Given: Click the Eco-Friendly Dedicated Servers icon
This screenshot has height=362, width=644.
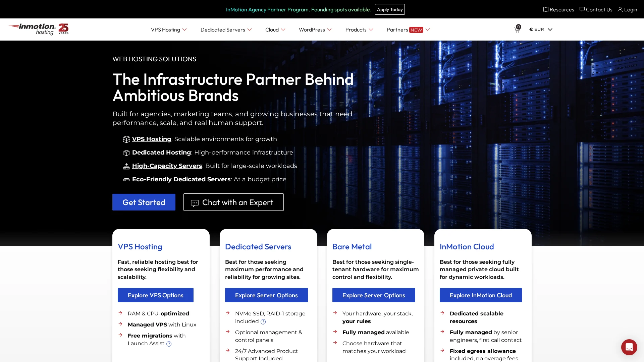Looking at the screenshot, I should [126, 180].
